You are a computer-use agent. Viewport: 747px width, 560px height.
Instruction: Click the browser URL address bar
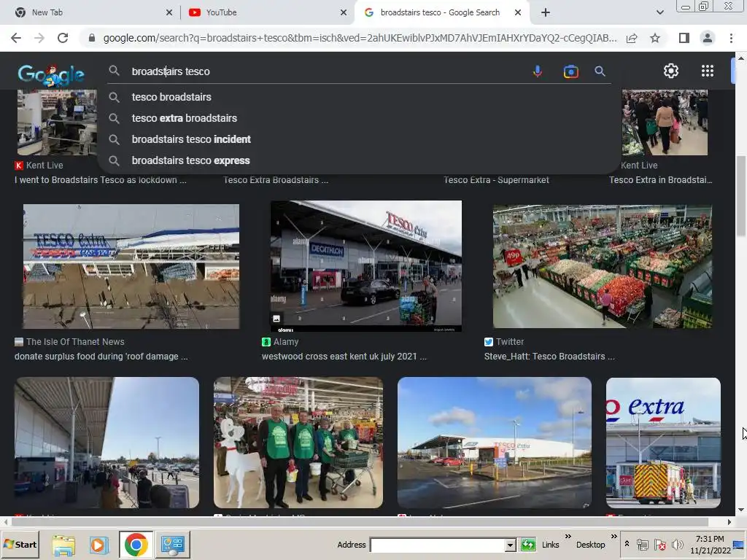point(360,38)
